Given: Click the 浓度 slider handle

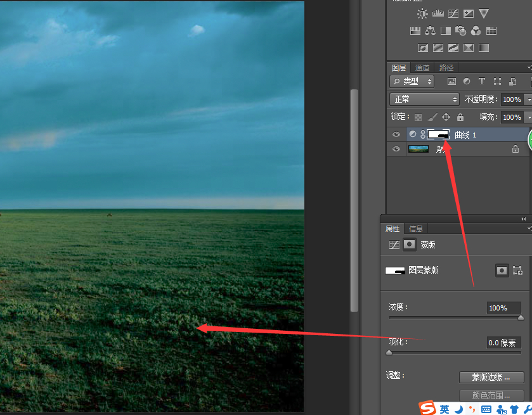Looking at the screenshot, I should click(x=521, y=317).
